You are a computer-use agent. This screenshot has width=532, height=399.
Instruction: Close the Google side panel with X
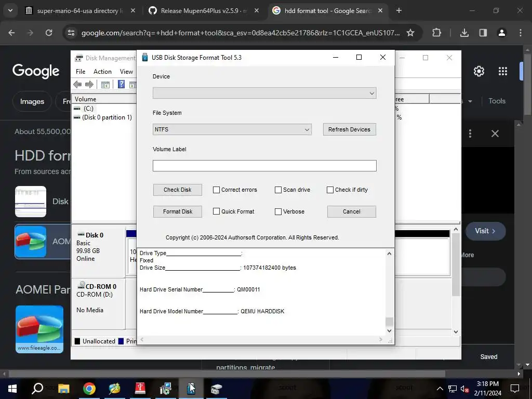point(495,134)
